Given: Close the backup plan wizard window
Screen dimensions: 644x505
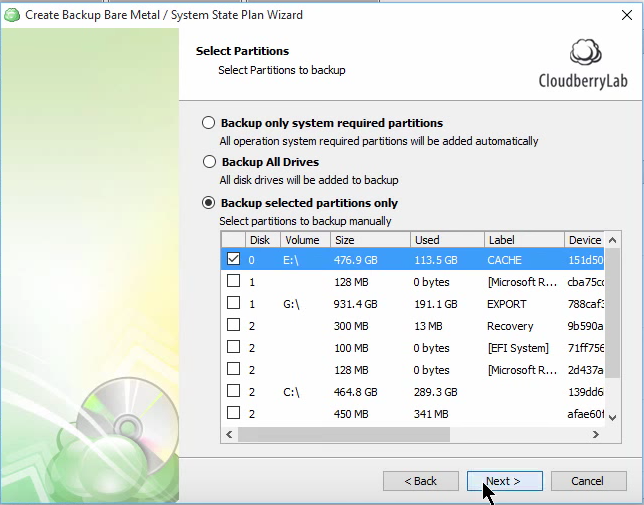Looking at the screenshot, I should click(x=627, y=15).
